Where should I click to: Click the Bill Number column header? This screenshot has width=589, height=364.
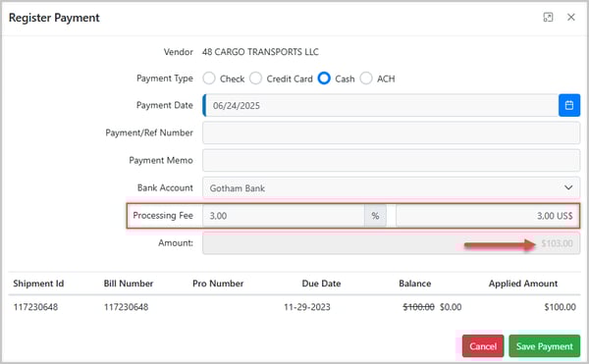(x=129, y=284)
